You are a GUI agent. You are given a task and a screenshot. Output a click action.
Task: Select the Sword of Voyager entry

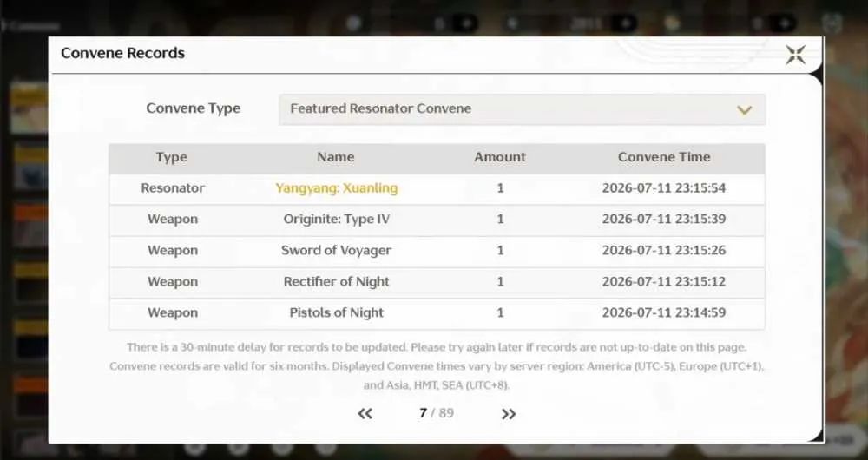337,250
